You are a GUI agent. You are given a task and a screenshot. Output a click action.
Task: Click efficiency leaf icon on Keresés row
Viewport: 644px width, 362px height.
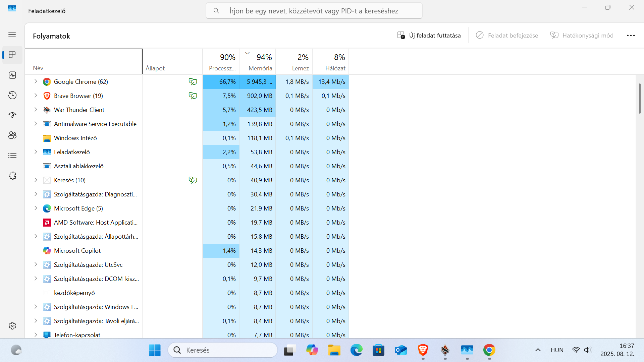(193, 180)
